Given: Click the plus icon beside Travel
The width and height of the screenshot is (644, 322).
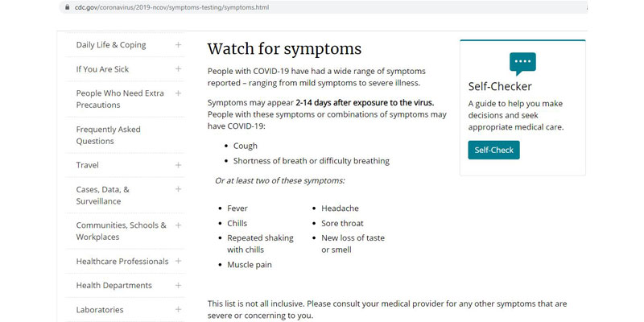Looking at the screenshot, I should [x=178, y=165].
